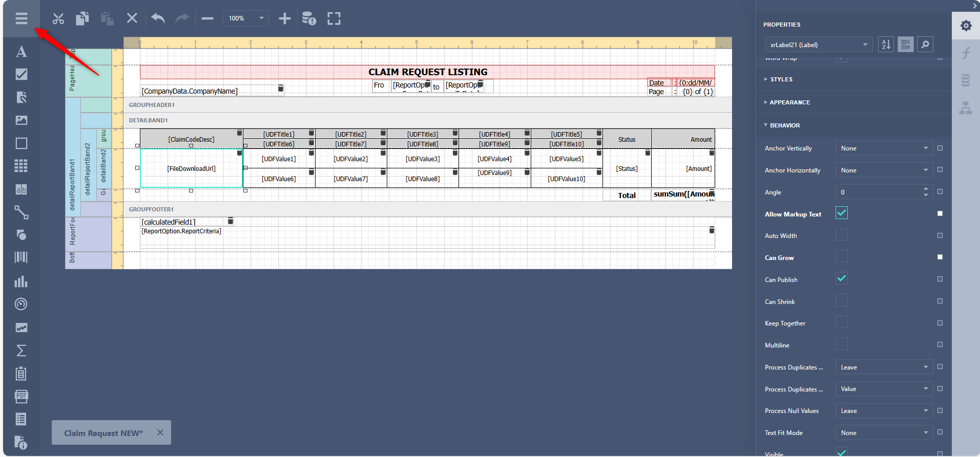
Task: Select the Shape tool in toolbox
Action: 21,235
